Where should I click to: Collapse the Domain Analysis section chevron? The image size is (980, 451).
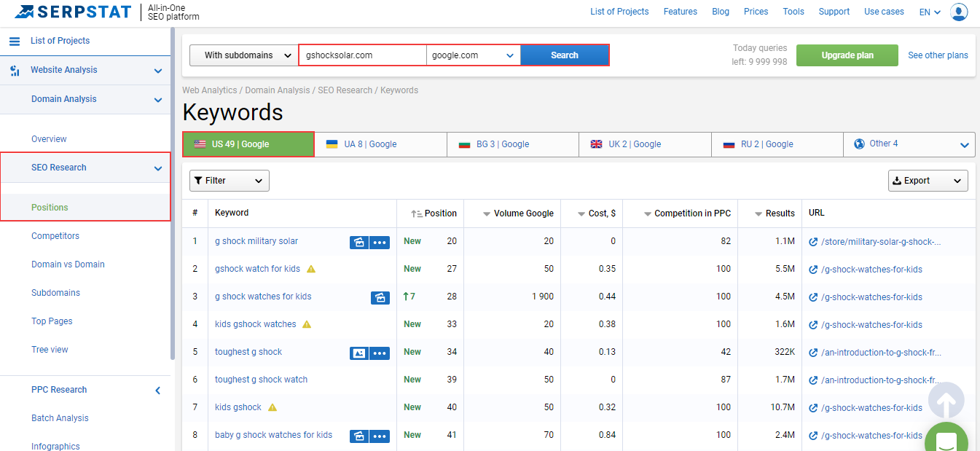pos(158,100)
